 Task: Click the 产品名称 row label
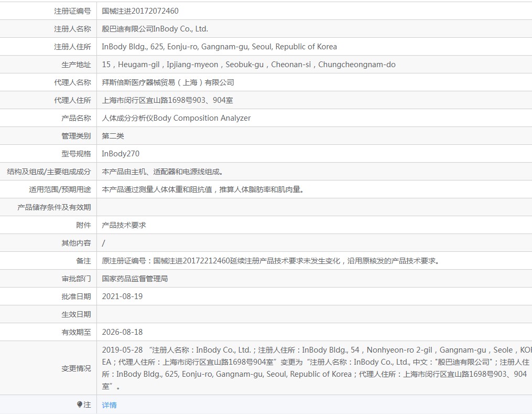pyautogui.click(x=77, y=118)
